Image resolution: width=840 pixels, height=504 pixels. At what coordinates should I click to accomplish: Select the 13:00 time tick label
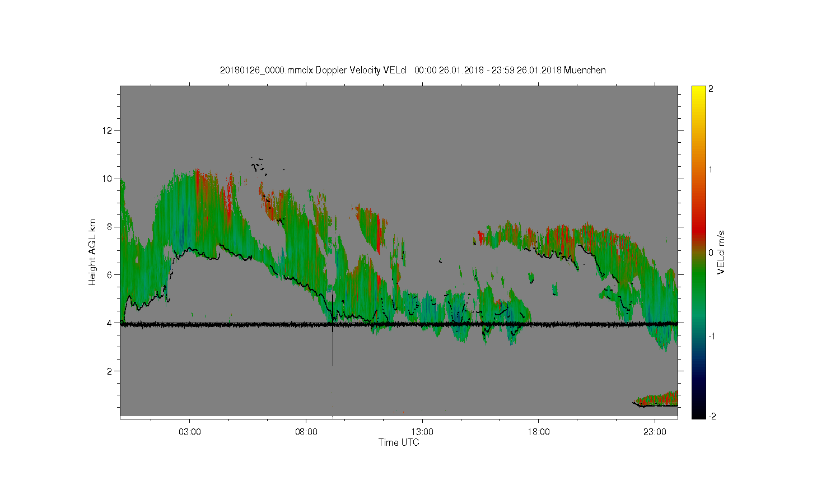[422, 432]
